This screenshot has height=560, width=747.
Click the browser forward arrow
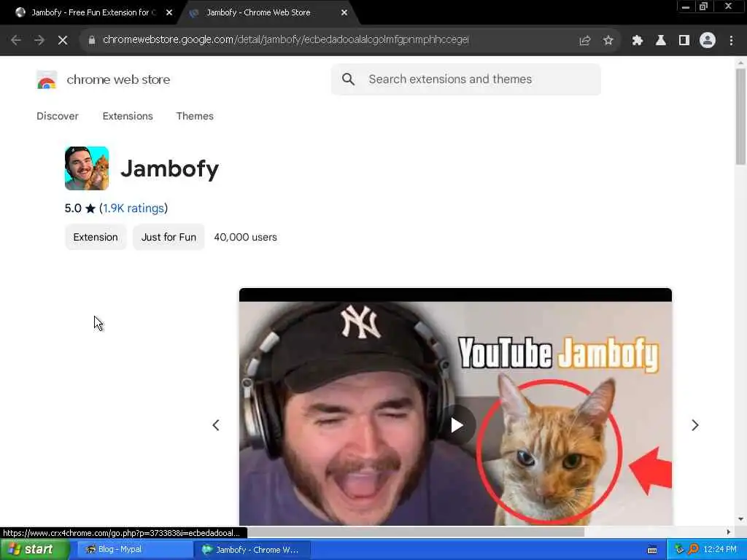(x=39, y=41)
